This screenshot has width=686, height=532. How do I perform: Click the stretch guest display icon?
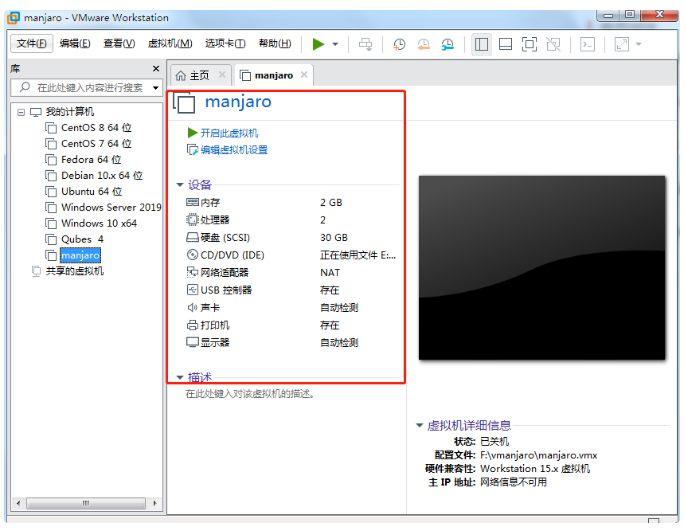(x=622, y=44)
